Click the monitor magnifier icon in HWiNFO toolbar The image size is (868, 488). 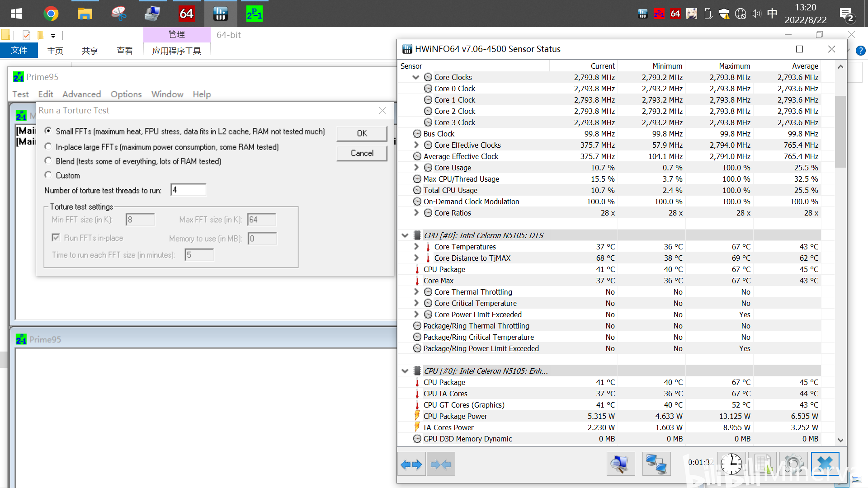[620, 464]
